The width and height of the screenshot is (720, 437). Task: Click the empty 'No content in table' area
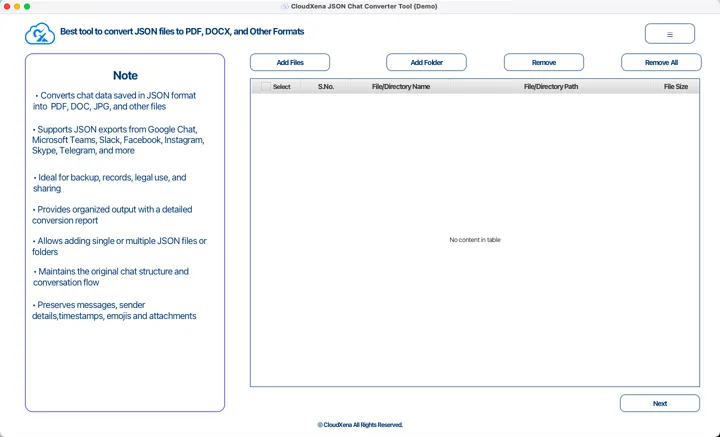click(474, 240)
